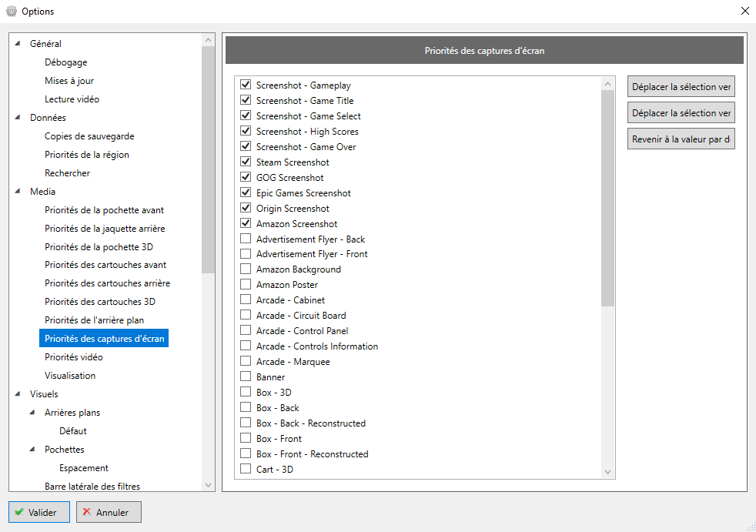Open Défaut under Arrières plans
Viewport: 756px width, 532px height.
point(73,430)
